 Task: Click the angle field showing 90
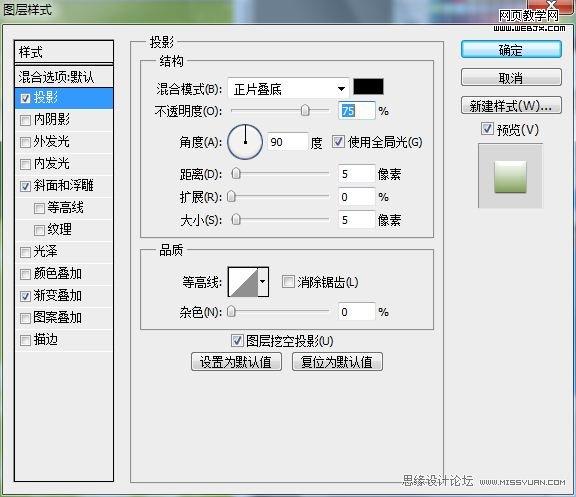(287, 142)
